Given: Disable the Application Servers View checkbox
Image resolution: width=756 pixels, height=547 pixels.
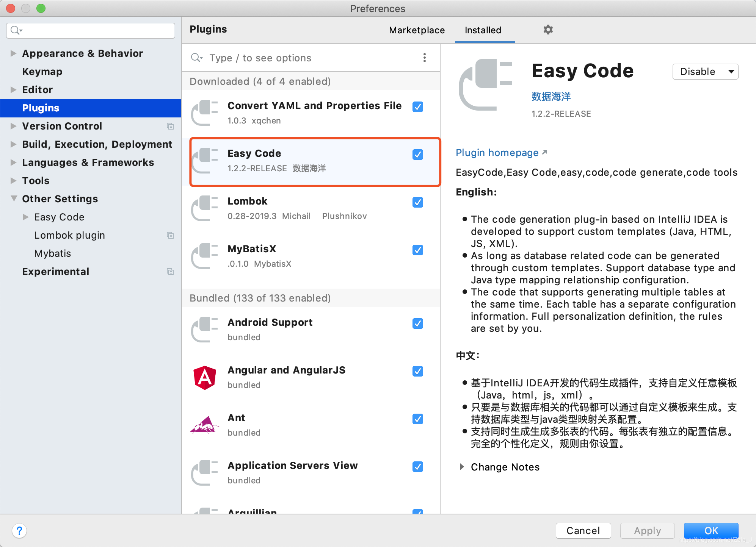Looking at the screenshot, I should pos(418,467).
